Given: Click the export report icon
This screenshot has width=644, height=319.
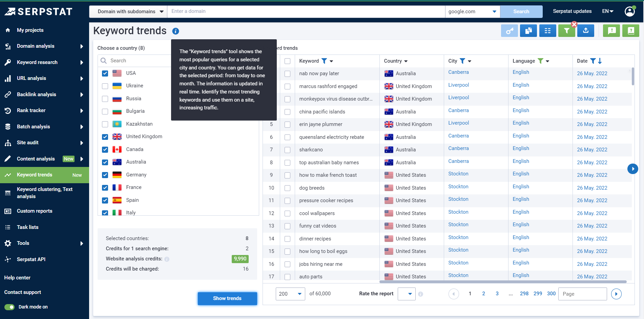Looking at the screenshot, I should click(x=586, y=30).
